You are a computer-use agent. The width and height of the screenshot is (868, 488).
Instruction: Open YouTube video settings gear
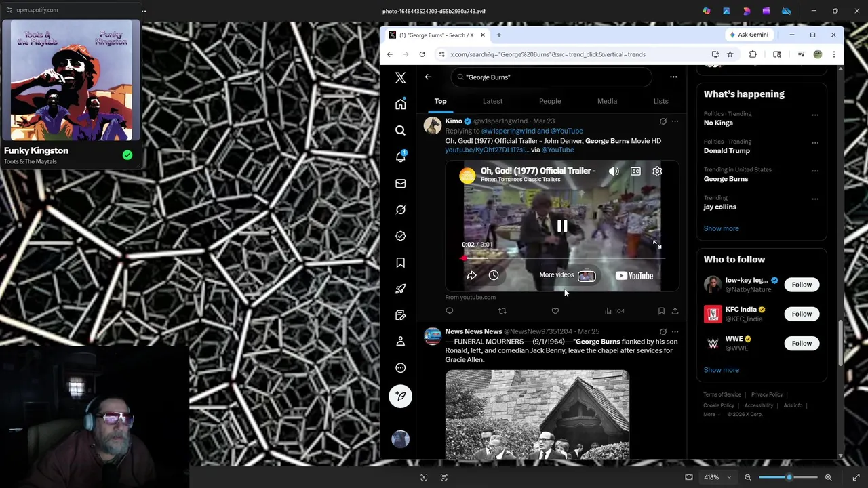click(x=657, y=171)
